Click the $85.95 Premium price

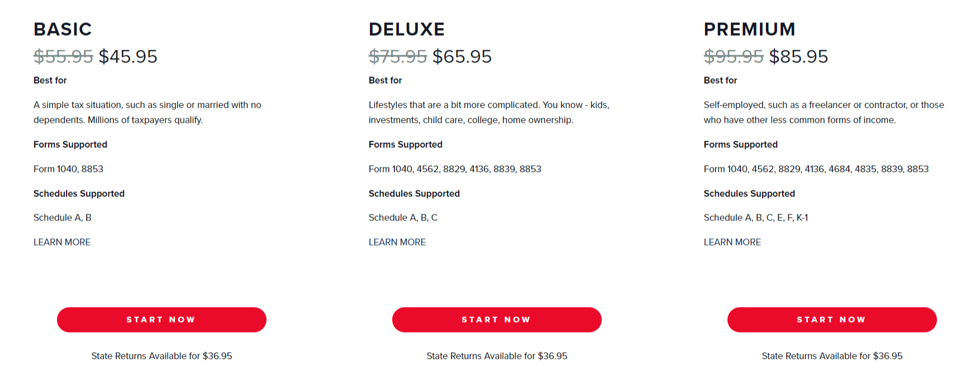tap(799, 56)
